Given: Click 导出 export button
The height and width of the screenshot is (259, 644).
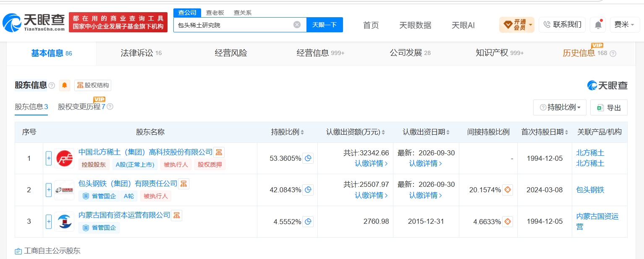Looking at the screenshot, I should tap(609, 107).
